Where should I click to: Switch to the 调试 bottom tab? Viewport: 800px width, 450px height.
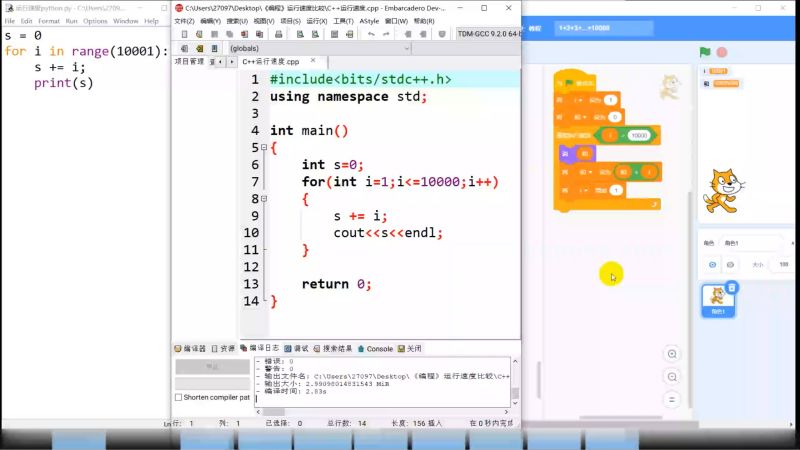[296, 348]
